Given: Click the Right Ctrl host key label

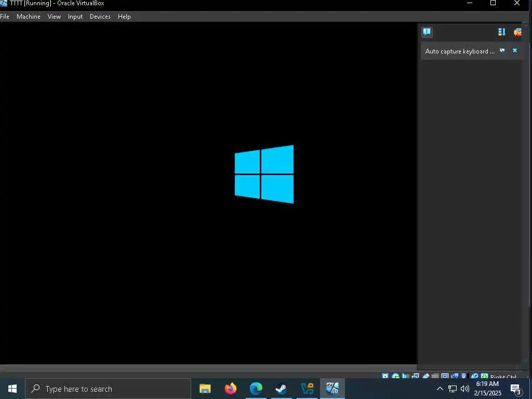Looking at the screenshot, I should (x=503, y=376).
